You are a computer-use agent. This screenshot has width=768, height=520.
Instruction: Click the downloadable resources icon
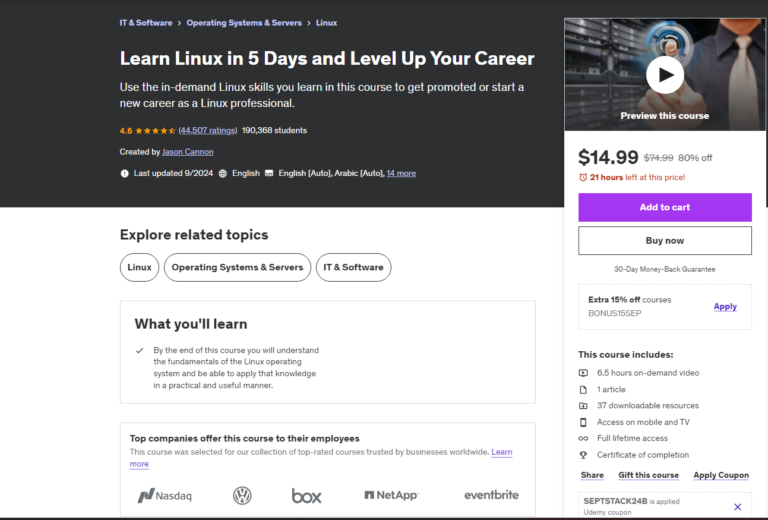tap(583, 406)
